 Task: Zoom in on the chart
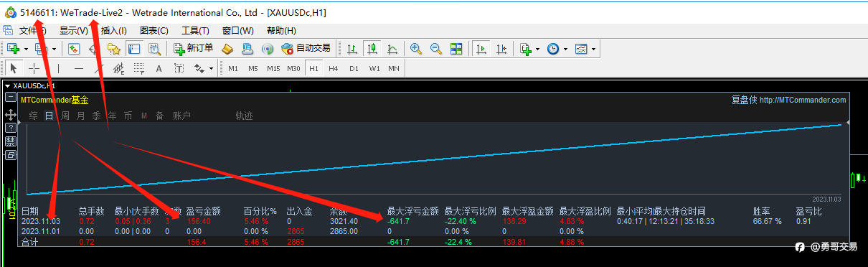pos(415,49)
